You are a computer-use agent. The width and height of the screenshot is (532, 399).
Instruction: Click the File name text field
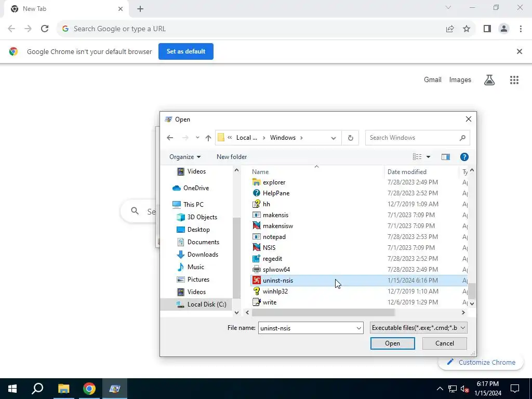point(307,328)
